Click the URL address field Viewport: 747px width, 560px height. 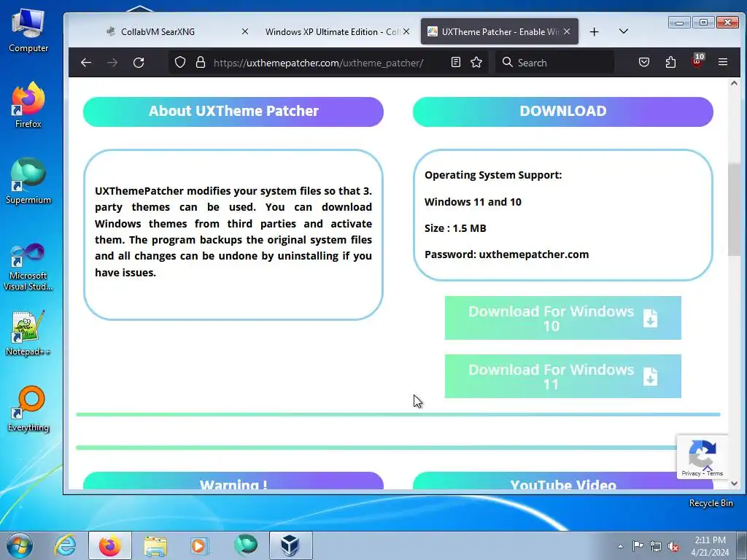[318, 63]
